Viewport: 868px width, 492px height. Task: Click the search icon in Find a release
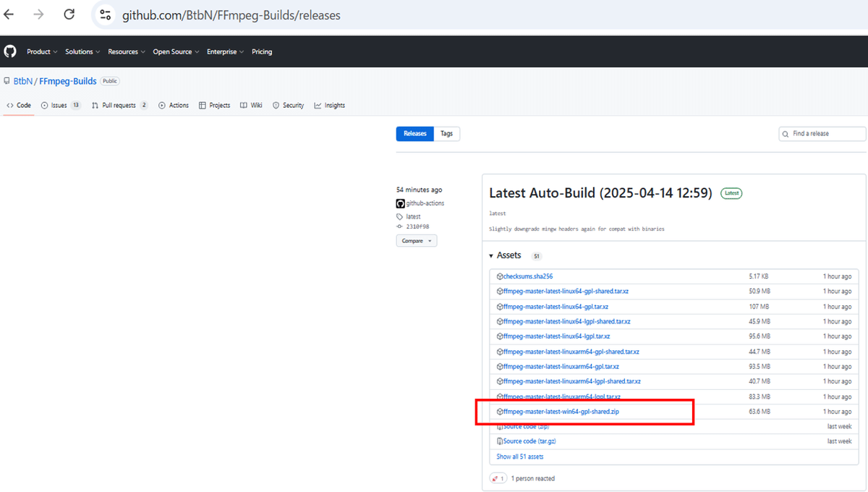click(786, 134)
